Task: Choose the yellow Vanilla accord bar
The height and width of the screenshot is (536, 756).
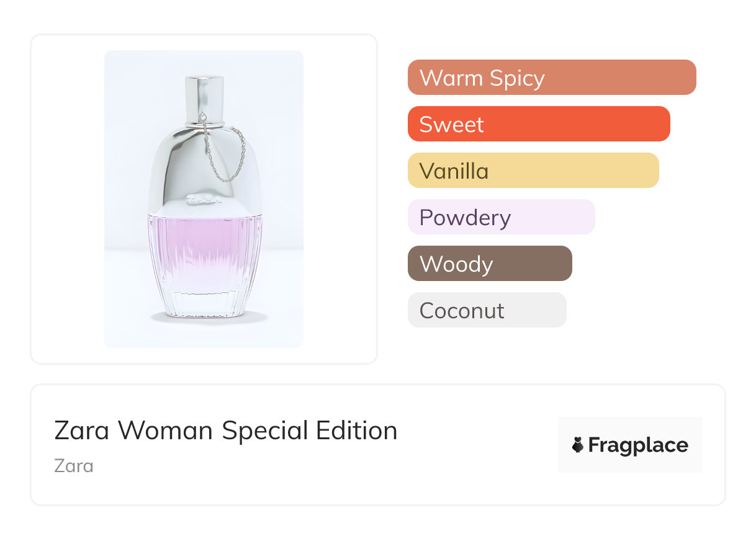Action: pyautogui.click(x=533, y=171)
